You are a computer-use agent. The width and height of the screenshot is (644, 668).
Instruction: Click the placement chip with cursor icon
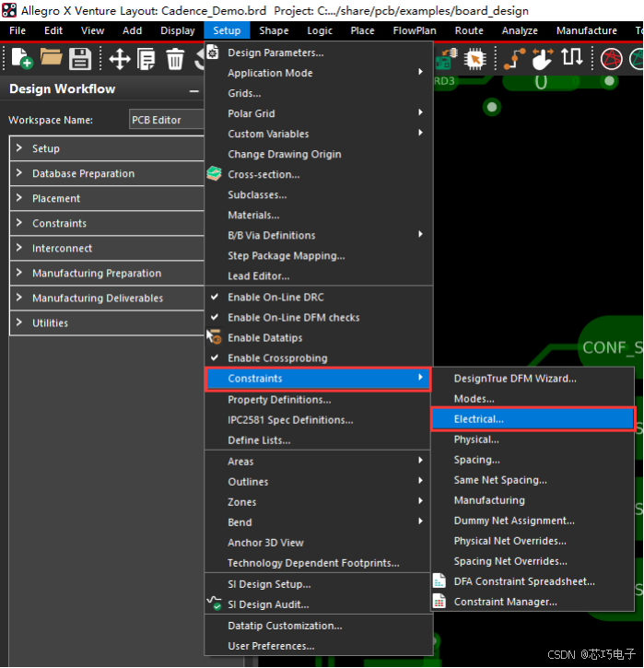[x=474, y=59]
